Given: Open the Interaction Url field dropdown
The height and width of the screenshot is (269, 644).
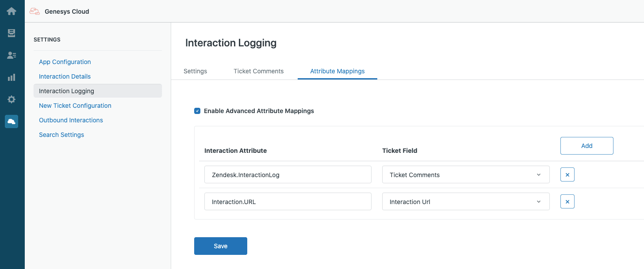Looking at the screenshot, I should pos(465,201).
